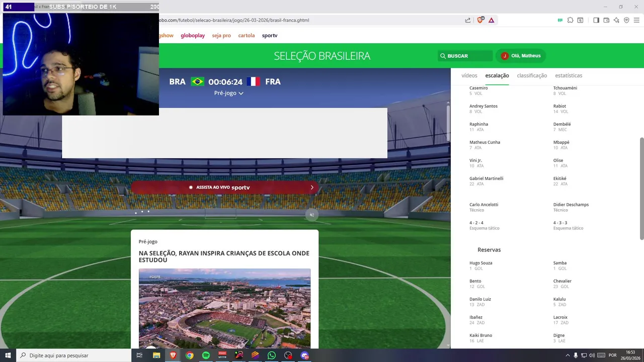Toggle the browser sidebar panel icon
Viewport: 644px width, 362px height.
click(596, 20)
